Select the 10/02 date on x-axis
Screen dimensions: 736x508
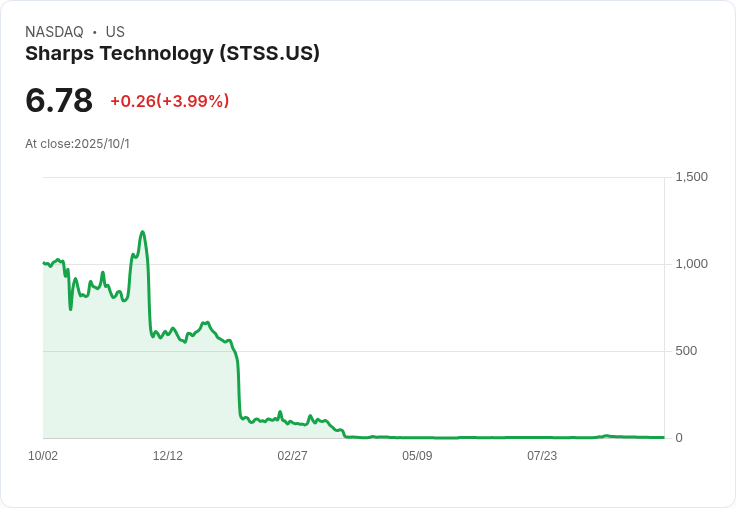43,456
